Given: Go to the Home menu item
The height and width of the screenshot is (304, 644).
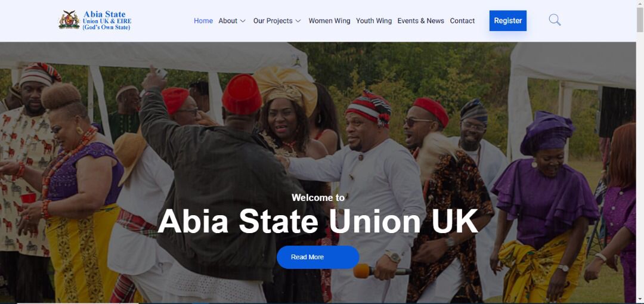Looking at the screenshot, I should tap(203, 20).
